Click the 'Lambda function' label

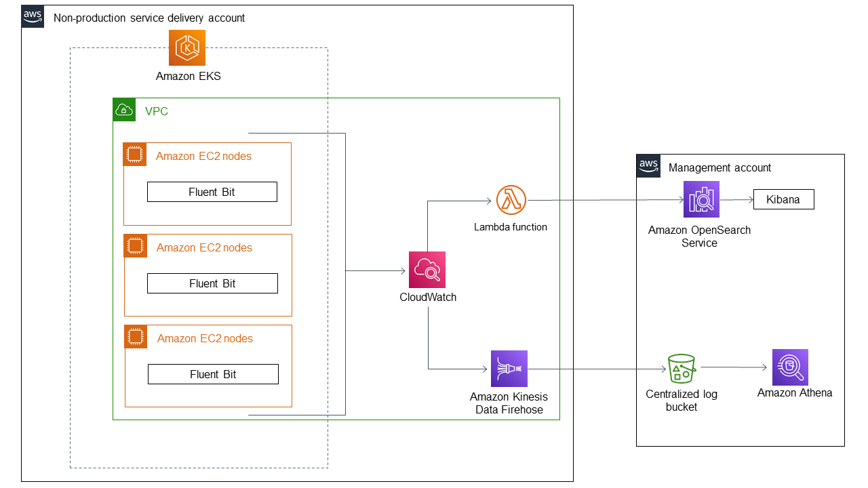(511, 227)
